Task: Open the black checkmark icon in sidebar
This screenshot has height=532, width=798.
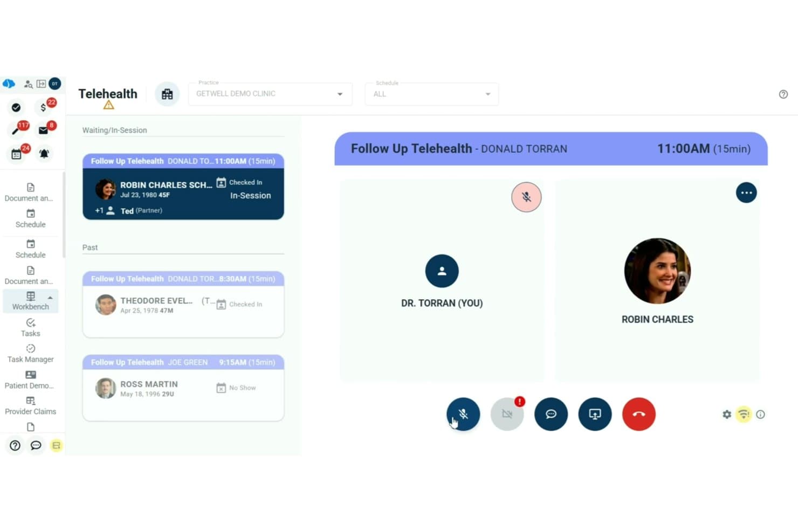Action: (x=16, y=107)
